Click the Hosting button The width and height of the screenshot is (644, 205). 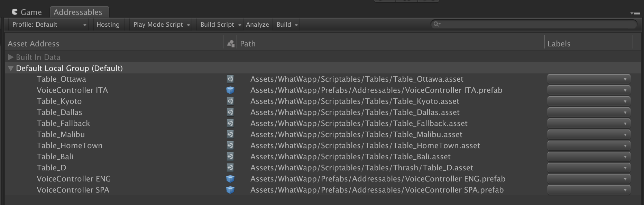108,25
